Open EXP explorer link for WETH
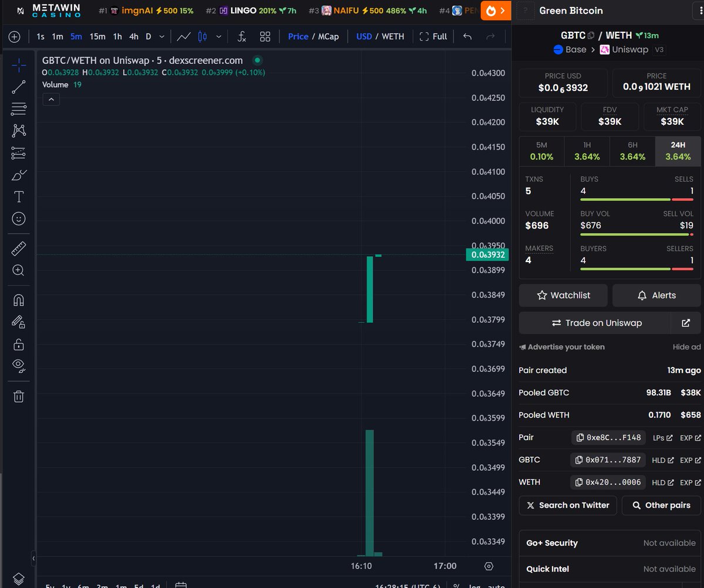704x588 pixels. (x=691, y=482)
